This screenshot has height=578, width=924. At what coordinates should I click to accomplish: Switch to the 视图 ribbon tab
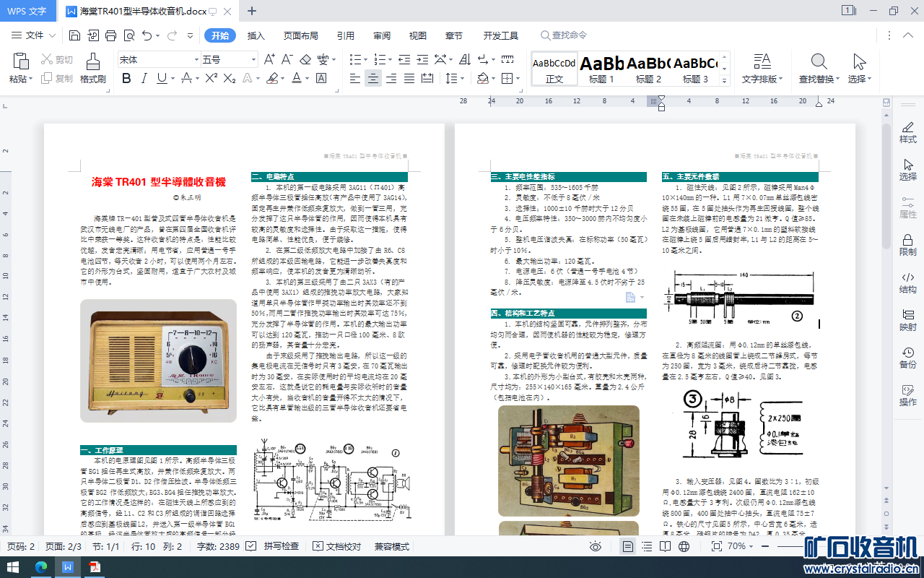(x=418, y=35)
